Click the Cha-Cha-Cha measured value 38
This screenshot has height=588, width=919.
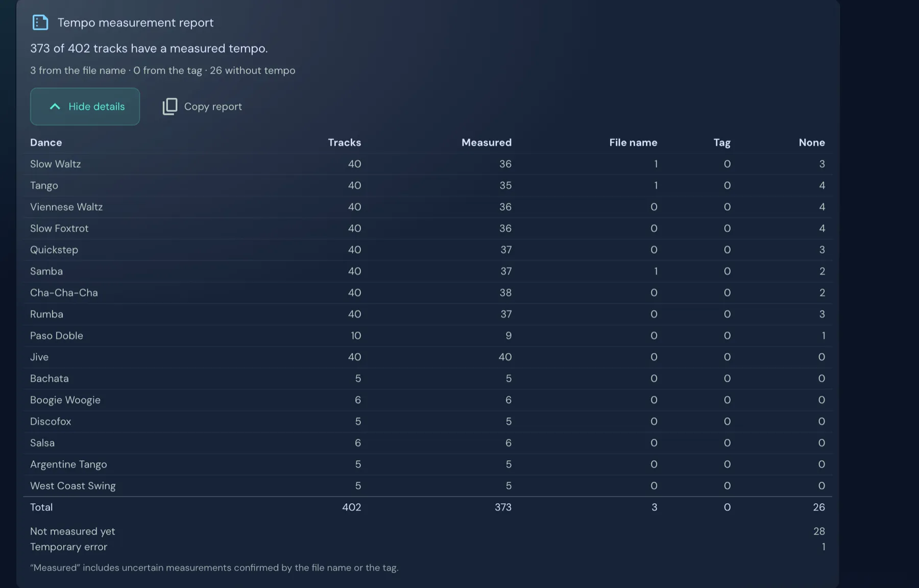coord(505,292)
